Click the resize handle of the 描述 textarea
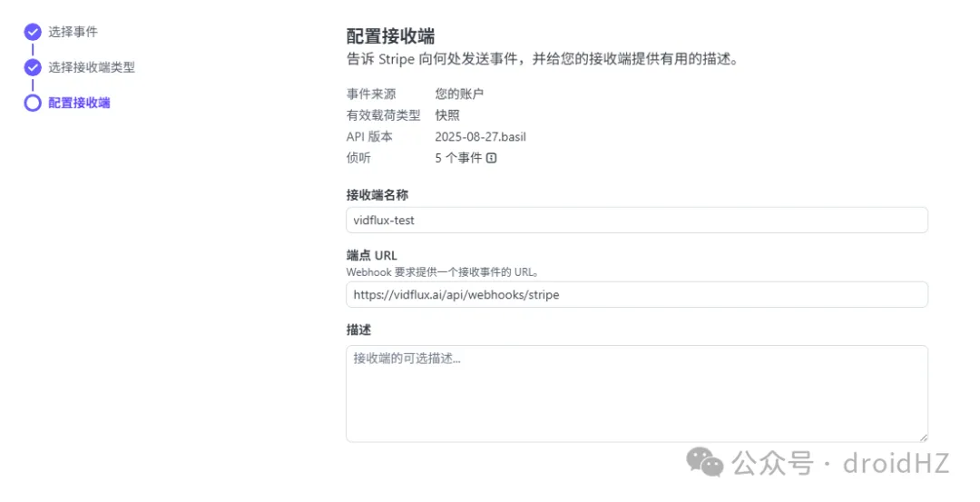Viewport: 980px width, 502px height. click(922, 437)
